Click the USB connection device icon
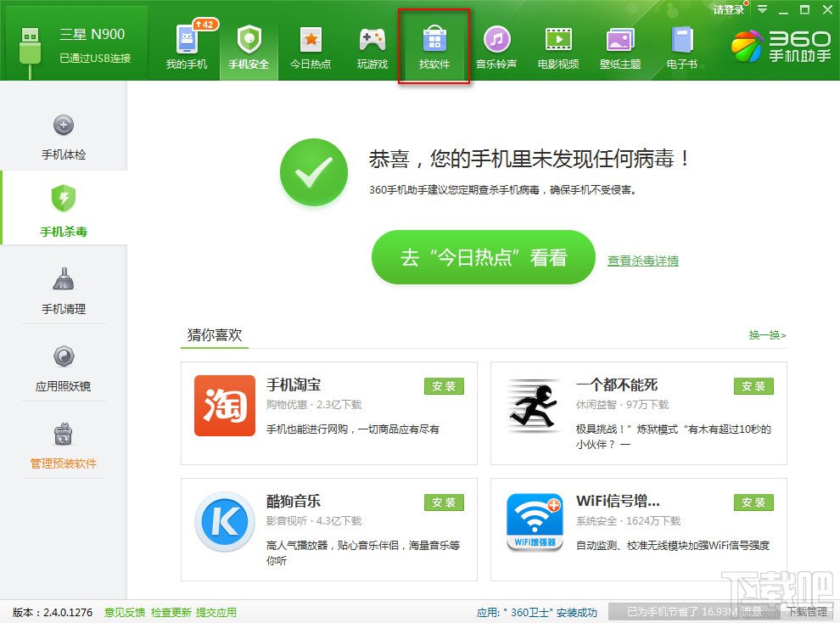 tap(30, 52)
